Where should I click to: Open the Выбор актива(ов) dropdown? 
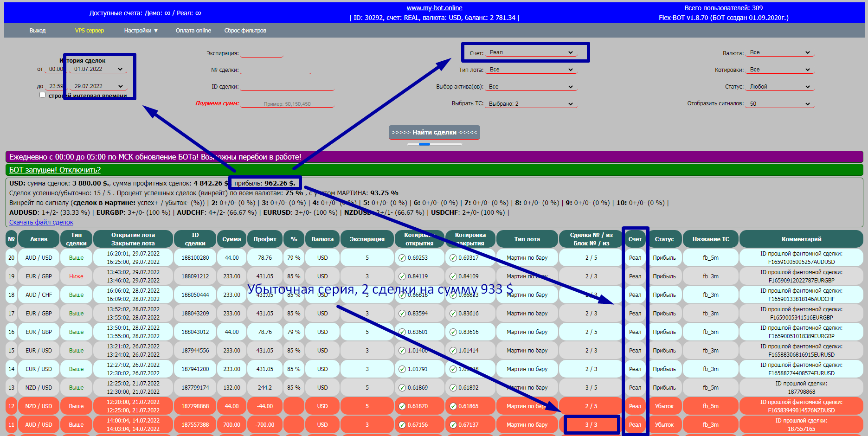pyautogui.click(x=531, y=87)
